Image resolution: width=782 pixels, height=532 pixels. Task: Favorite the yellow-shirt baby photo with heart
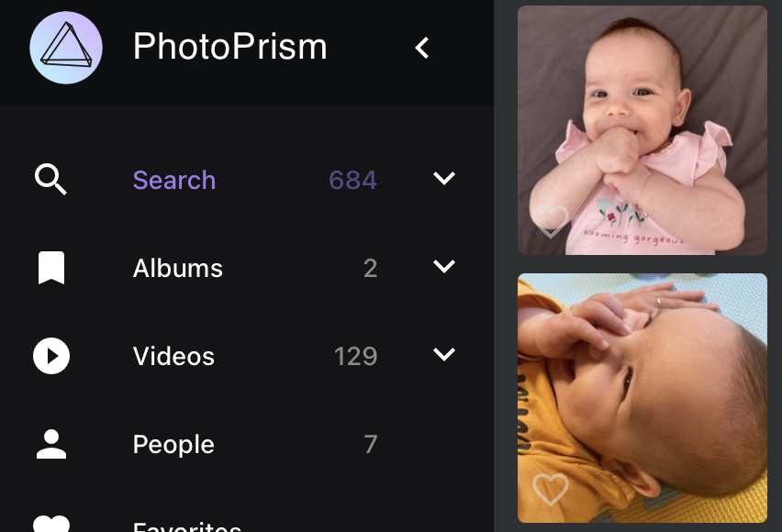(x=551, y=489)
